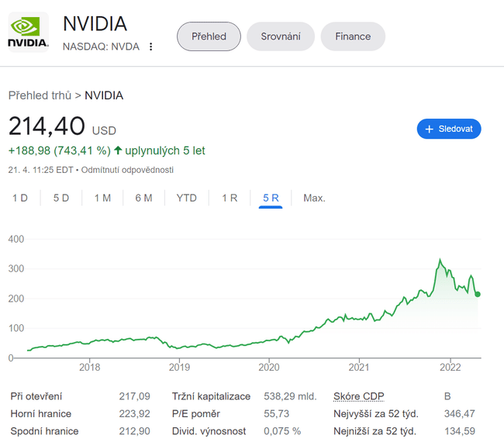Select the 1 D time range
504x442 pixels.
click(20, 198)
